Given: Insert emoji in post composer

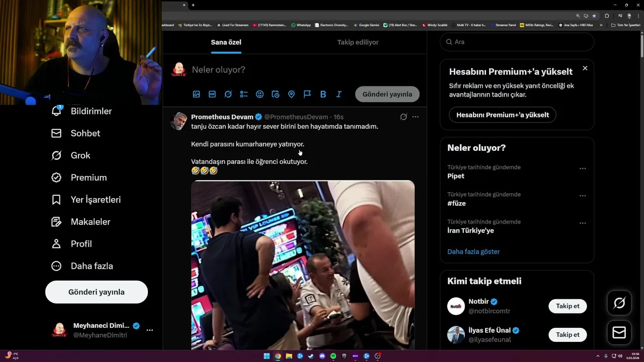Looking at the screenshot, I should click(x=260, y=94).
